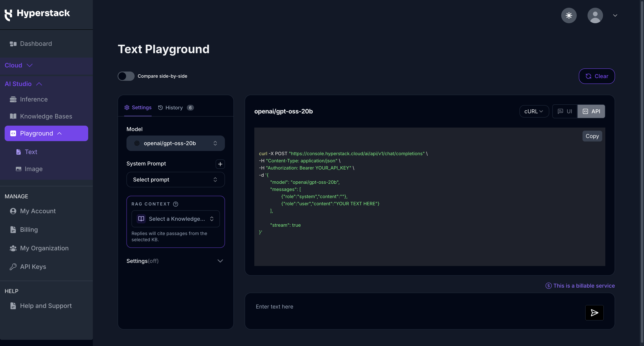Viewport: 644px width, 346px height.
Task: Click the billable service dollar icon
Action: click(548, 286)
